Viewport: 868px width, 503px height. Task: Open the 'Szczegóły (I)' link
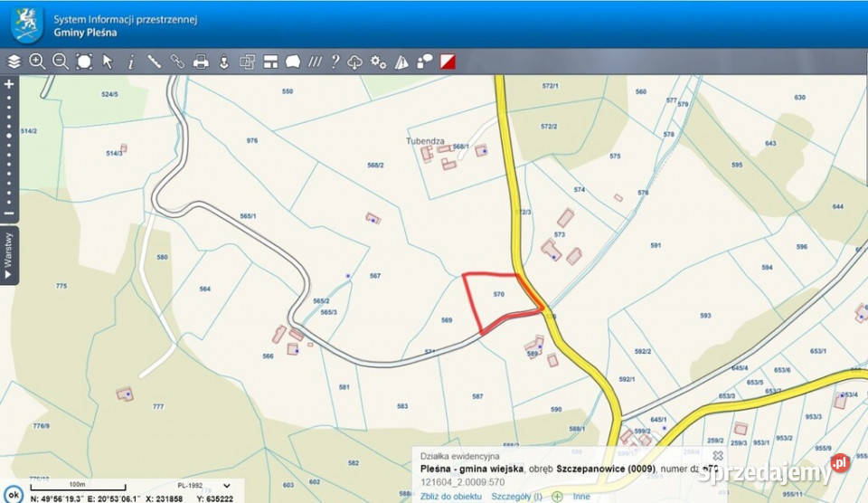[516, 497]
